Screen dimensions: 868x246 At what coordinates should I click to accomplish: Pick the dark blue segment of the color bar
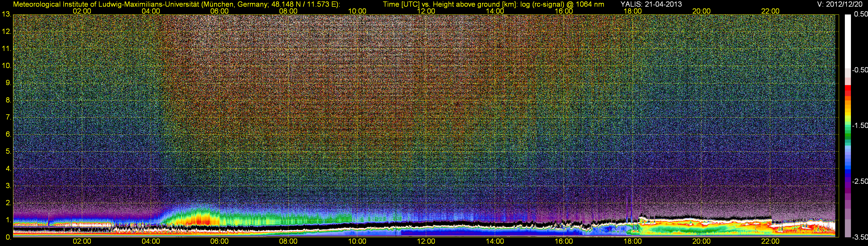(x=847, y=172)
